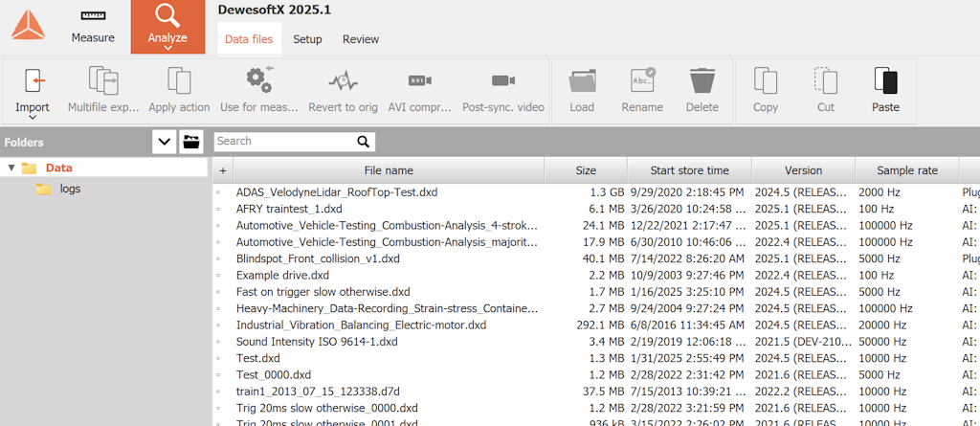Click the Rename icon

642,80
